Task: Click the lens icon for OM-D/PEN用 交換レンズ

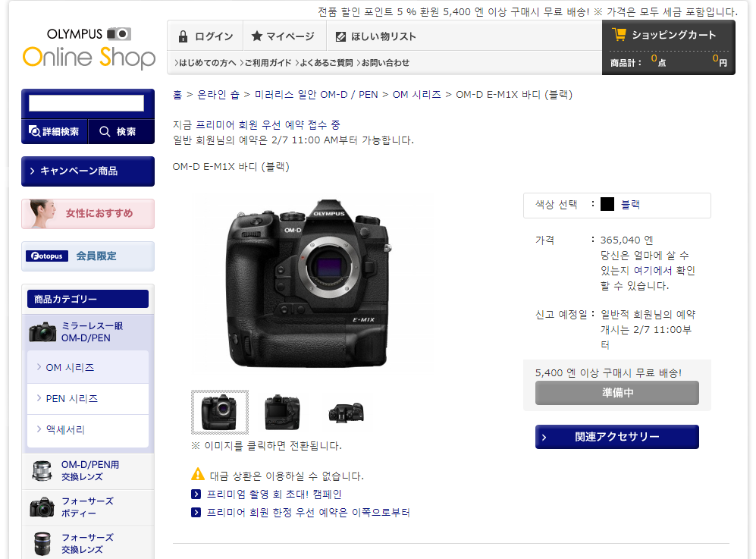Action: point(42,471)
